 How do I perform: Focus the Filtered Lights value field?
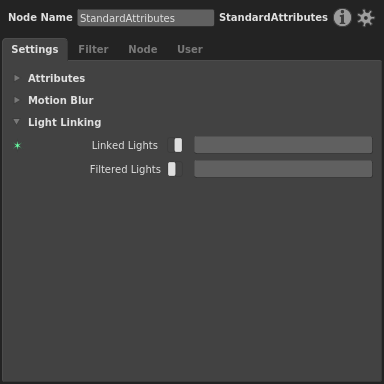[x=283, y=169]
